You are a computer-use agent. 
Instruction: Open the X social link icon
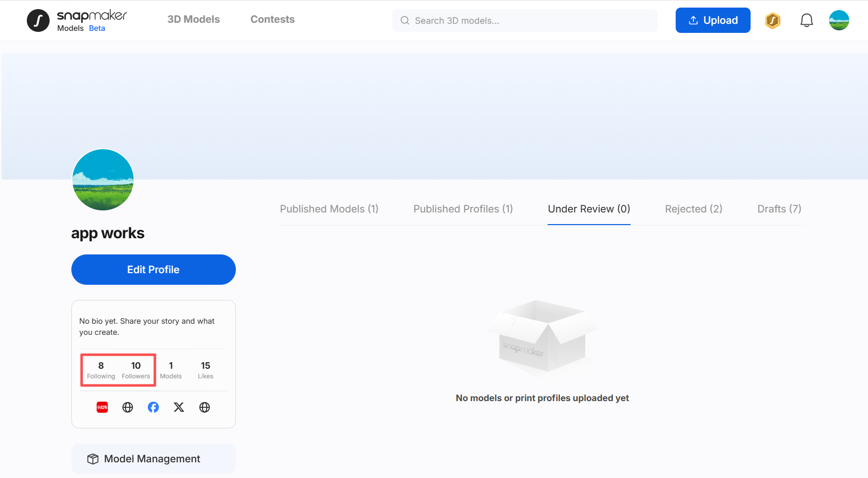[x=179, y=407]
